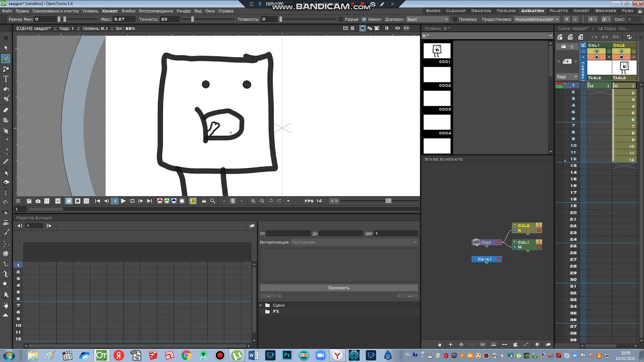Enable the Разрыв checkbox
This screenshot has width=644, height=362.
click(x=341, y=19)
